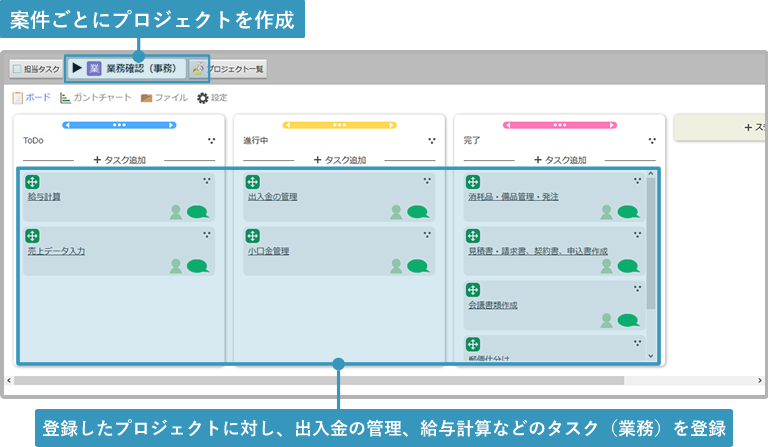Open comments on 給与計算 card
The image size is (768, 447).
click(198, 212)
